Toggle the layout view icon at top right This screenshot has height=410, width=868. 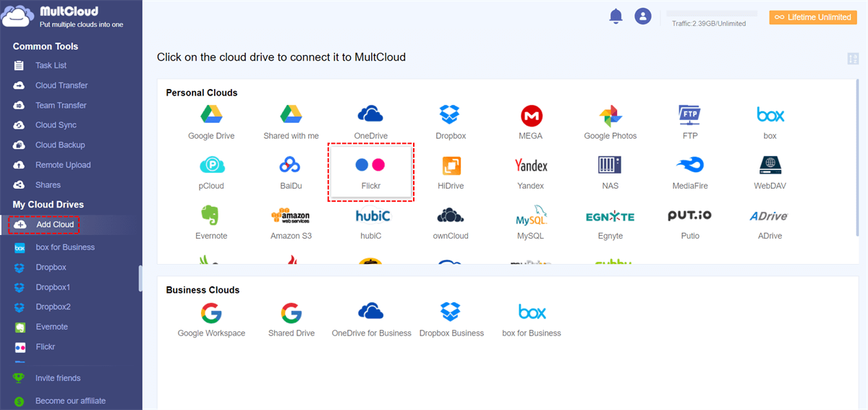pos(853,59)
